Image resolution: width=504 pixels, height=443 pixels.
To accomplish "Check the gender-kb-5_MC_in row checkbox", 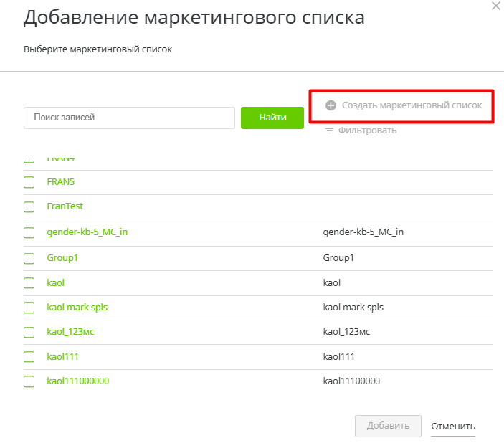I will pos(29,232).
